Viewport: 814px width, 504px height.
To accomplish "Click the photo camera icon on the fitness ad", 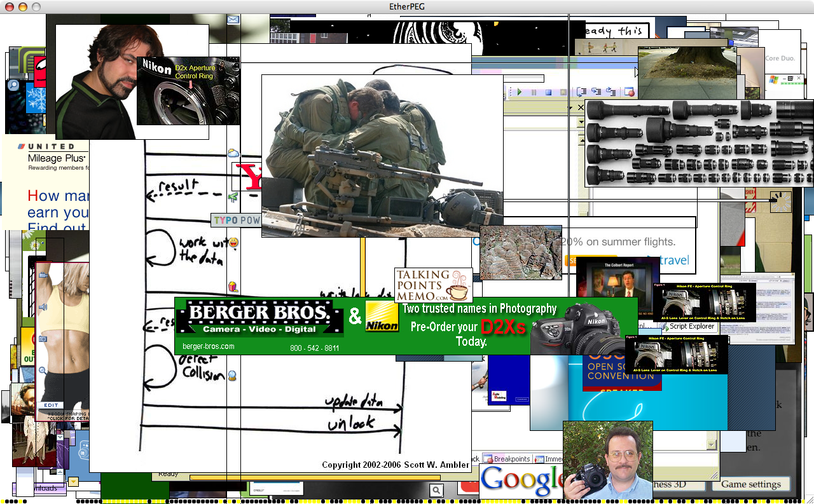I will 43,339.
